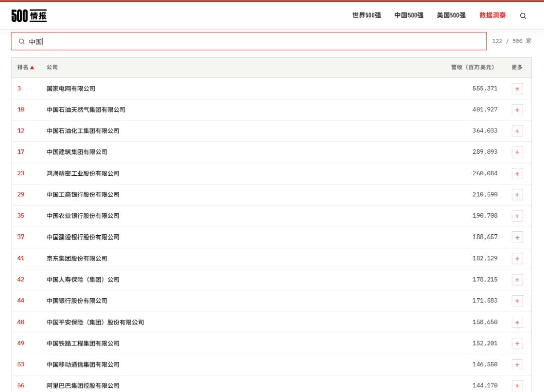
Task: Select company name 中国移动通信集团有限公司
Action: (83, 365)
